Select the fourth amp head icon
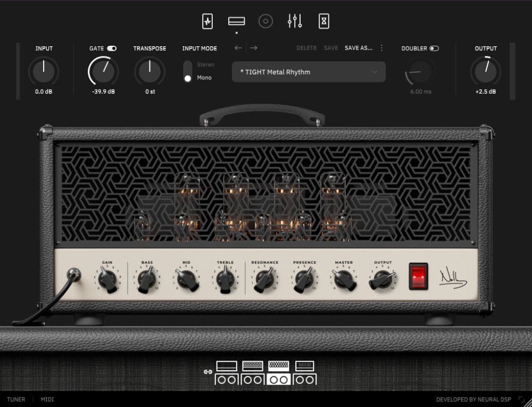This screenshot has height=407, width=532. click(305, 366)
